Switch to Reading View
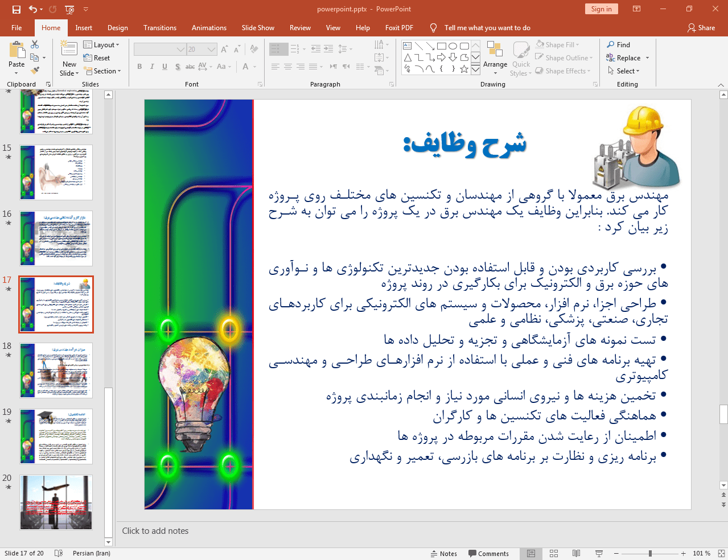This screenshot has width=728, height=560. point(576,553)
